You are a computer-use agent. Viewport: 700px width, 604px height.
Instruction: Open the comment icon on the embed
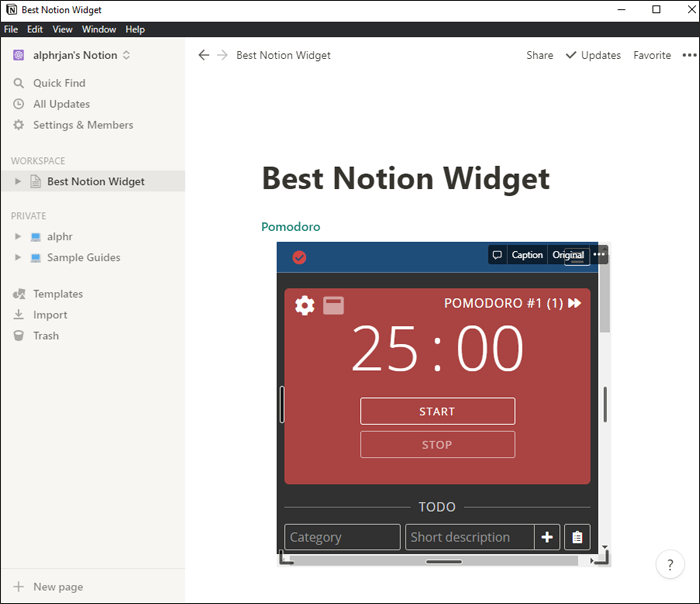[x=497, y=255]
